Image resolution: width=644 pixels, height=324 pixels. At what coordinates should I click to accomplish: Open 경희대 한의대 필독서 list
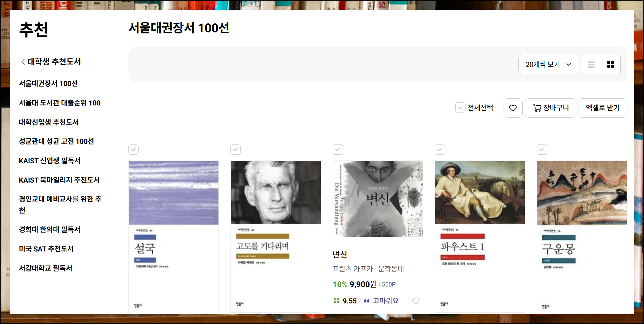pos(49,230)
